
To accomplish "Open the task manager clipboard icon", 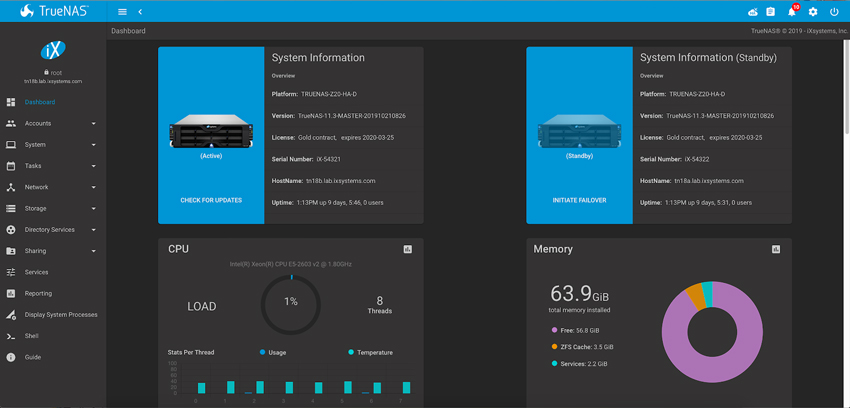I will (x=771, y=12).
